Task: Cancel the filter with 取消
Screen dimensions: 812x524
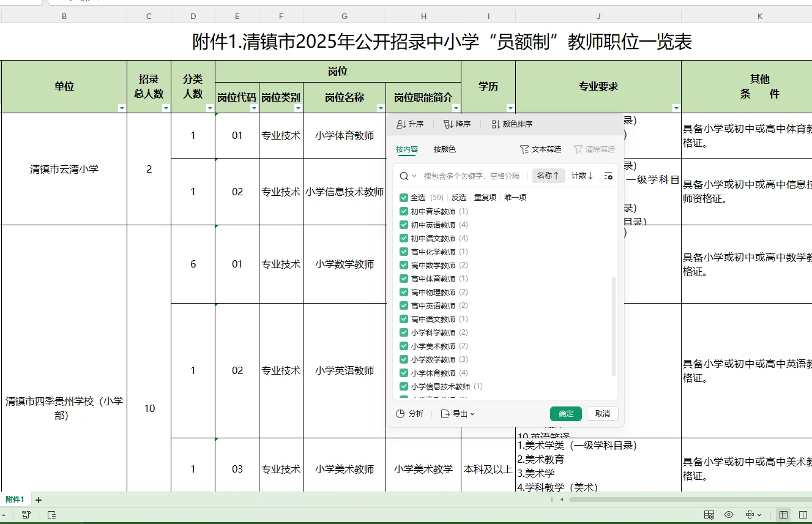Action: pos(603,414)
